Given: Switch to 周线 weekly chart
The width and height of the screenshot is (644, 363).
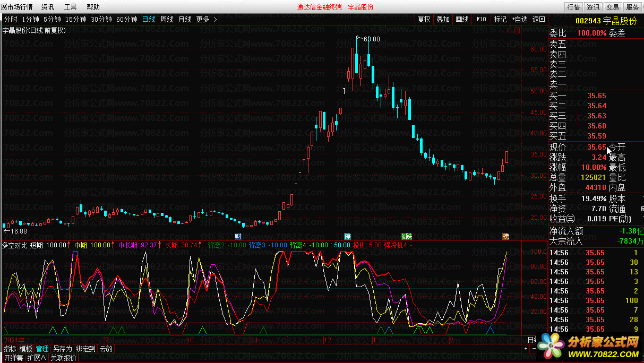Looking at the screenshot, I should point(167,19).
